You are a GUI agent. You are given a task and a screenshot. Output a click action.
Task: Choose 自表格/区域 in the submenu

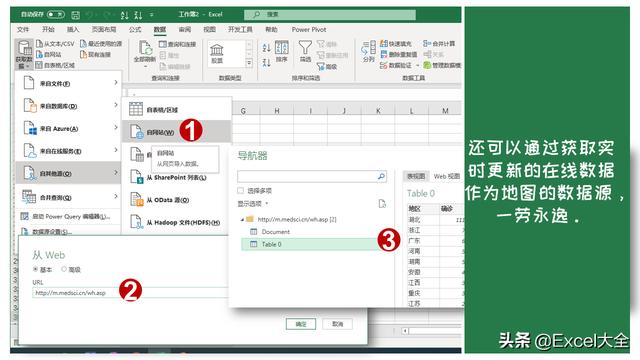click(177, 109)
